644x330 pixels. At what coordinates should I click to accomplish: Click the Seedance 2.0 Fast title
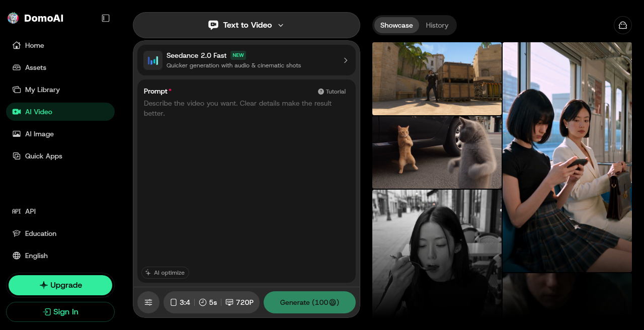click(x=197, y=55)
